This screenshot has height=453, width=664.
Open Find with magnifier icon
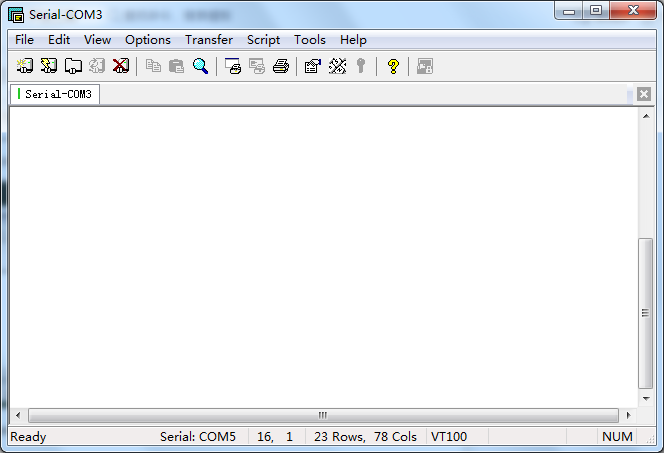tap(200, 66)
